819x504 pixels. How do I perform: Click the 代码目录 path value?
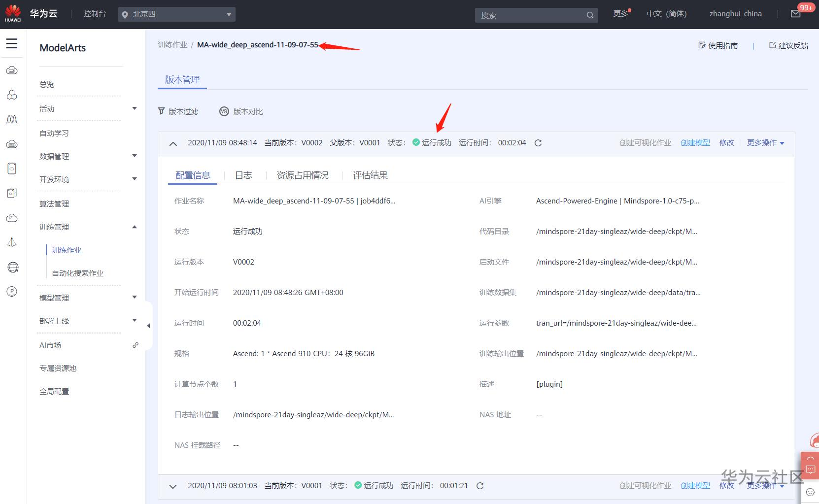(x=616, y=232)
